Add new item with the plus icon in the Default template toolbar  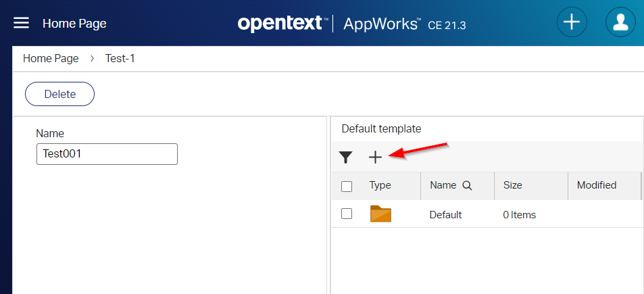375,157
